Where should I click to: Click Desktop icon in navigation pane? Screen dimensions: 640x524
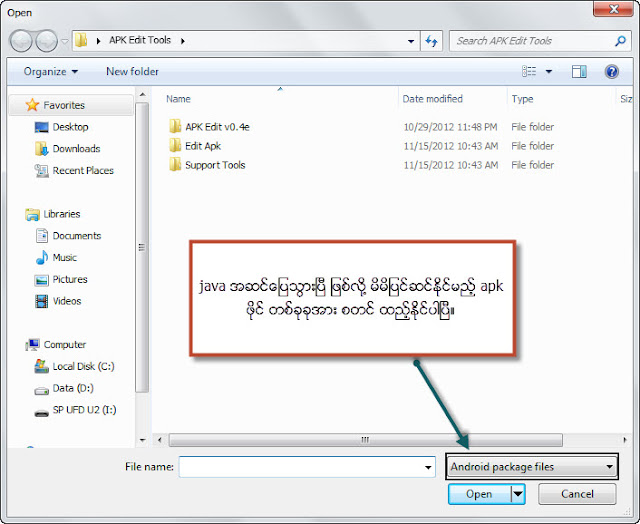tap(42, 127)
